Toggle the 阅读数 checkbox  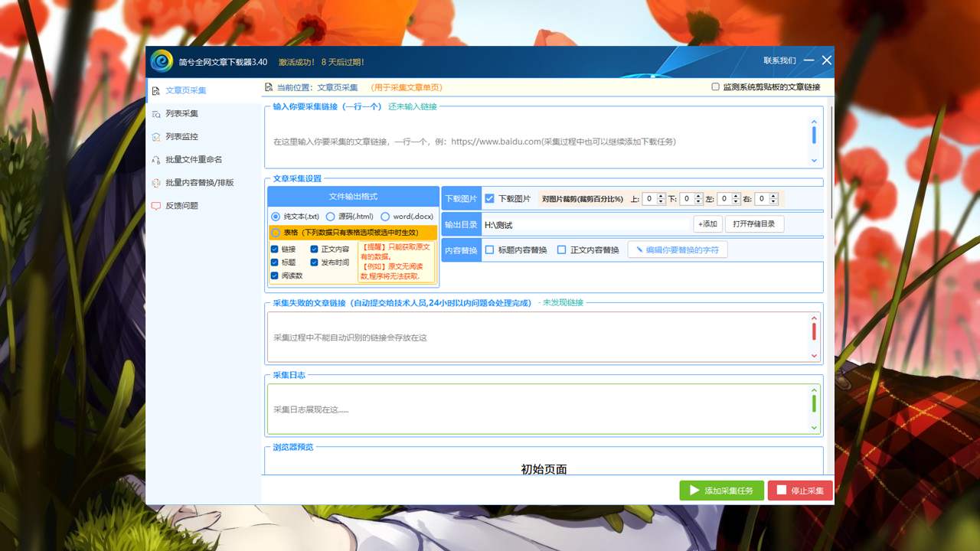click(275, 275)
